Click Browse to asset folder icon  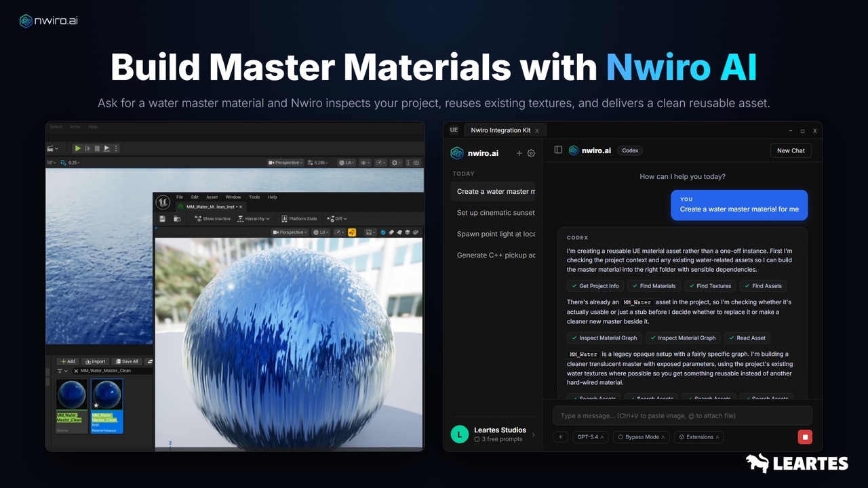(x=177, y=219)
